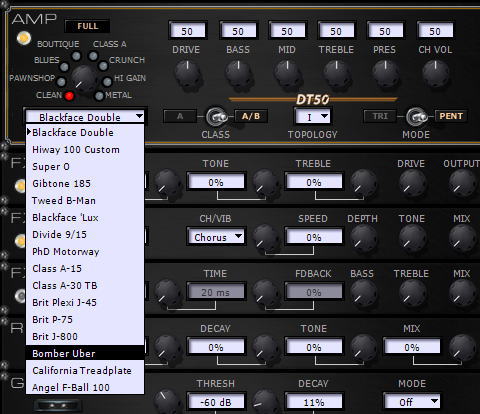Select the CRUNCH amp category LED

[x=103, y=66]
